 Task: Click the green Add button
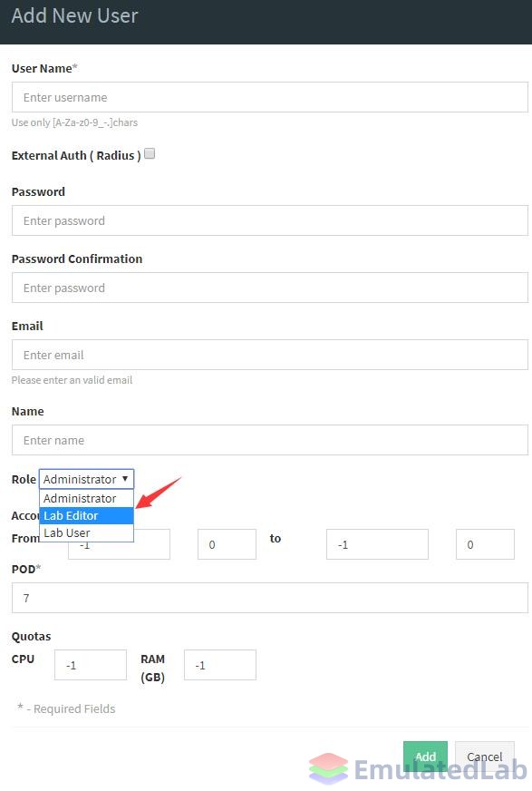[425, 757]
